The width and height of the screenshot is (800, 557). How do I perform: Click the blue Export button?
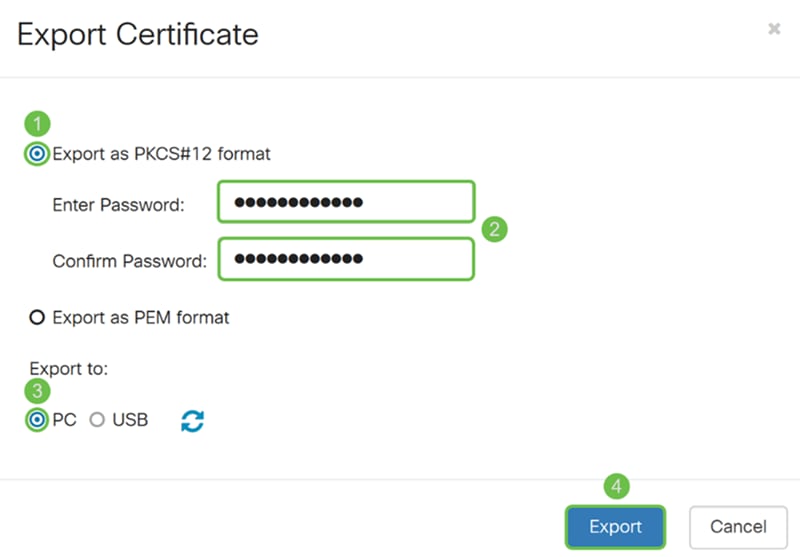point(615,527)
